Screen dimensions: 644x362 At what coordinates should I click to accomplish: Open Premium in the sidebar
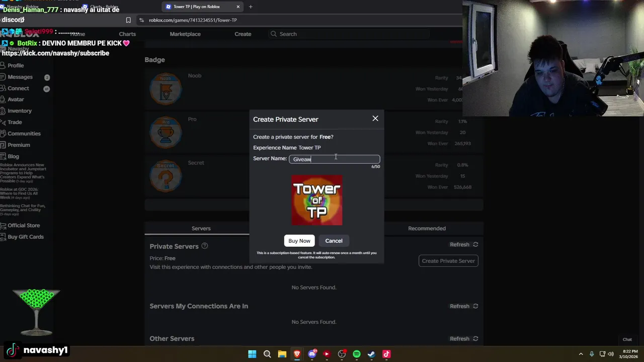pyautogui.click(x=19, y=145)
